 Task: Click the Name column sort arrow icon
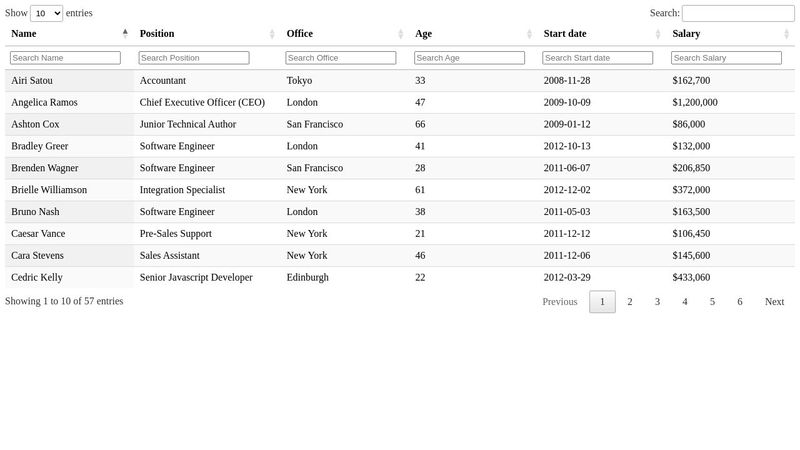(125, 34)
